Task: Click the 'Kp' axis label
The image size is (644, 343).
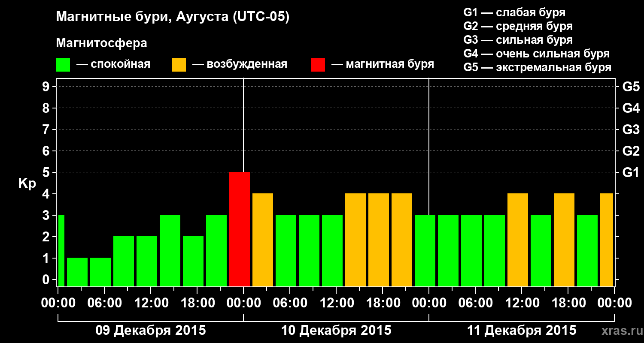Action: click(x=27, y=184)
